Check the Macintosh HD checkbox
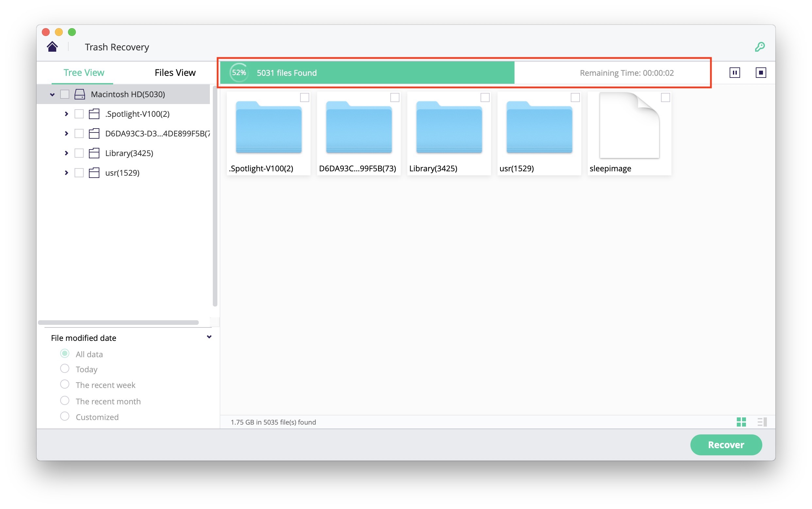 65,94
